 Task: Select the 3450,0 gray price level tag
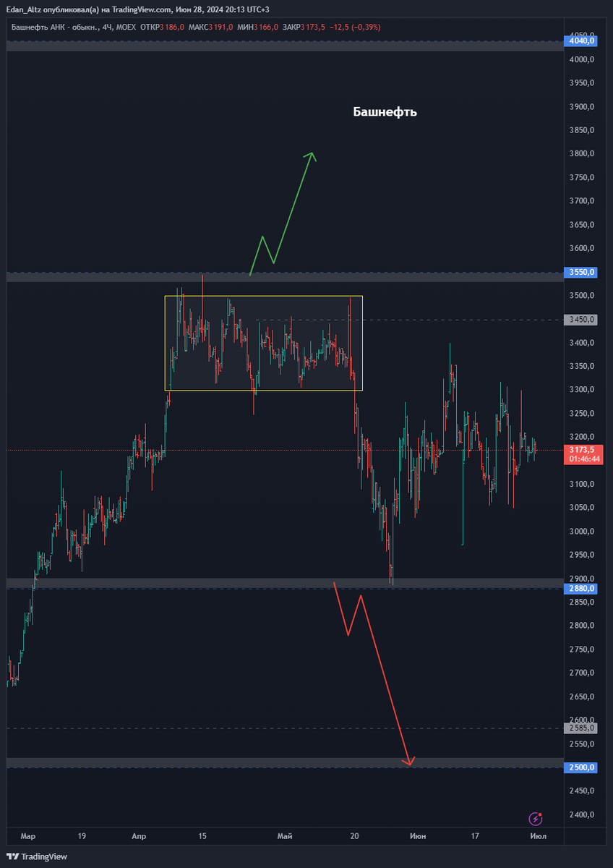point(582,319)
